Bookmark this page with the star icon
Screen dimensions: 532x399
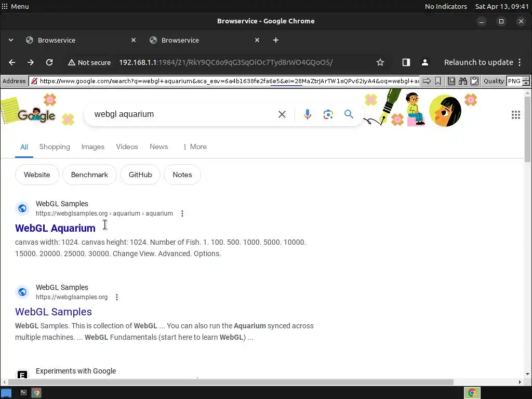380,62
